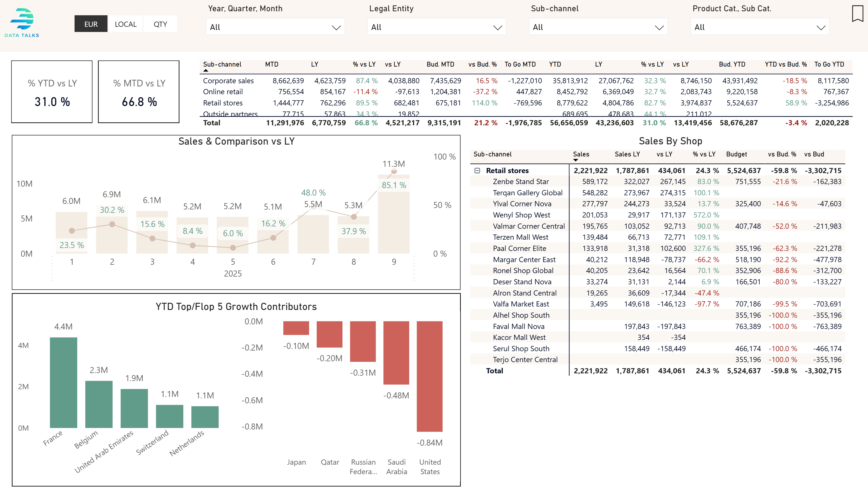The height and width of the screenshot is (490, 868).
Task: Select the Kacor Mall West row
Action: click(x=657, y=337)
